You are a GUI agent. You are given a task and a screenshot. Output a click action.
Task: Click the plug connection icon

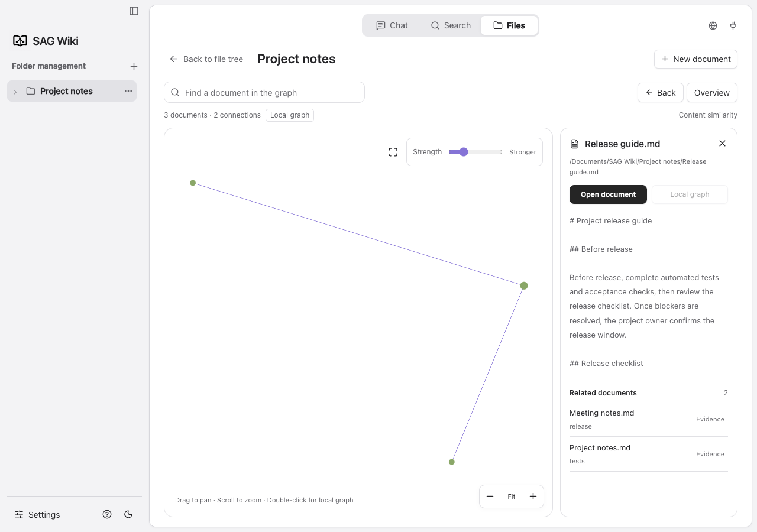pos(733,25)
